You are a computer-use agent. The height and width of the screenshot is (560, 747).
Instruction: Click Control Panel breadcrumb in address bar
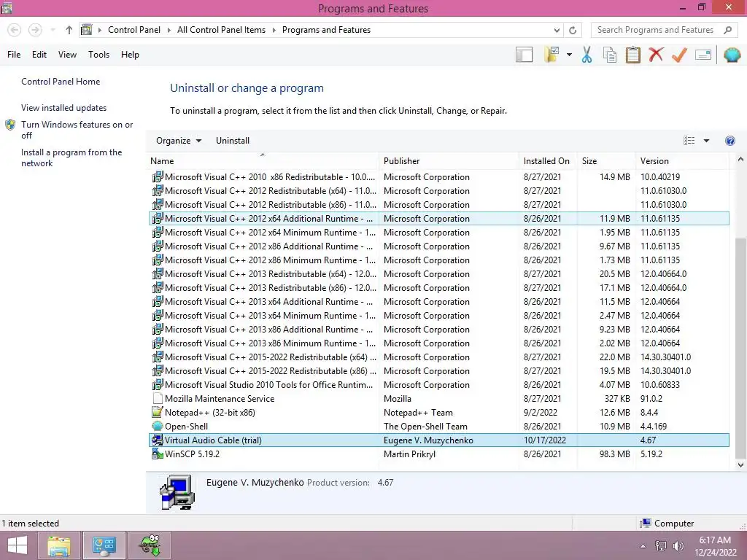click(x=134, y=30)
